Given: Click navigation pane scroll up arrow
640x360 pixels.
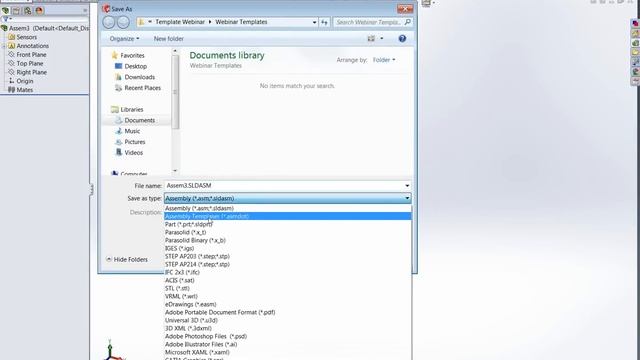Looking at the screenshot, I should pos(175,51).
